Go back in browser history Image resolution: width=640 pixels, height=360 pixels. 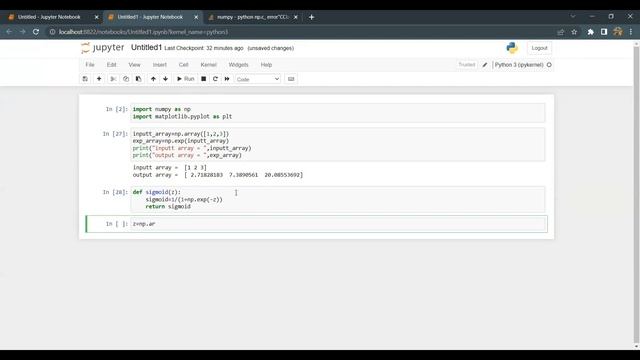9,32
